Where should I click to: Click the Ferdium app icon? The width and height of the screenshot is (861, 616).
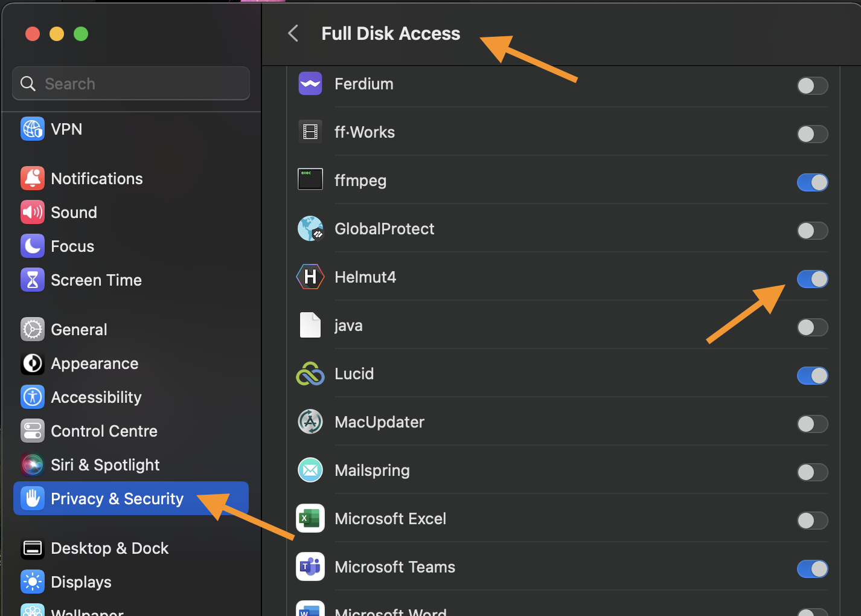point(310,84)
